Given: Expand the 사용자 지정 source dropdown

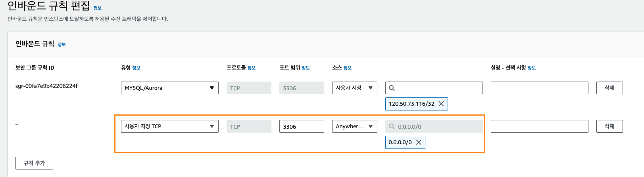Looking at the screenshot, I should click(355, 88).
